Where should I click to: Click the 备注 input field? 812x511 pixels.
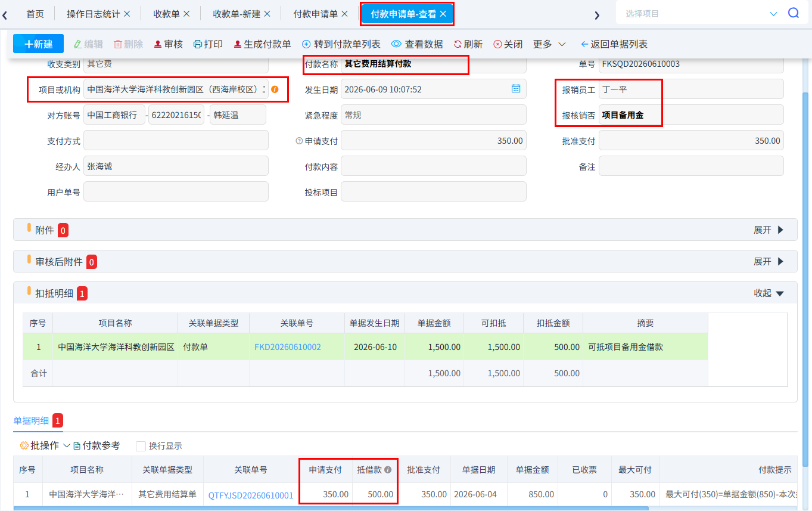pyautogui.click(x=691, y=166)
